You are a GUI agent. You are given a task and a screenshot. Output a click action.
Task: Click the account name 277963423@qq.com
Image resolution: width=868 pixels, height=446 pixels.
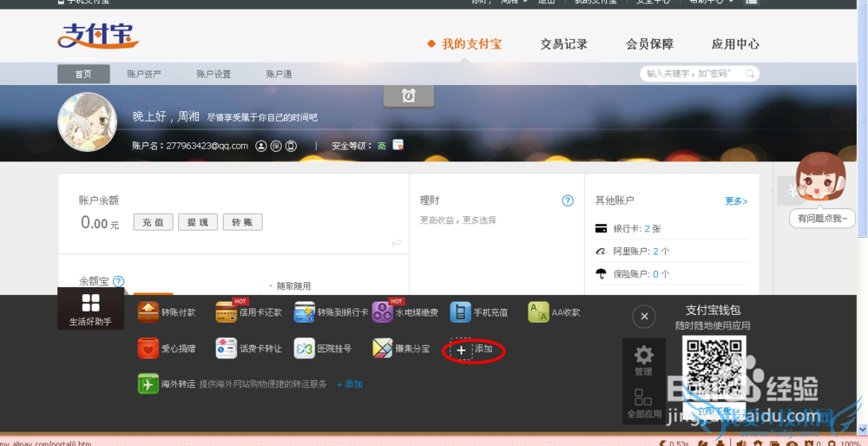coord(207,146)
